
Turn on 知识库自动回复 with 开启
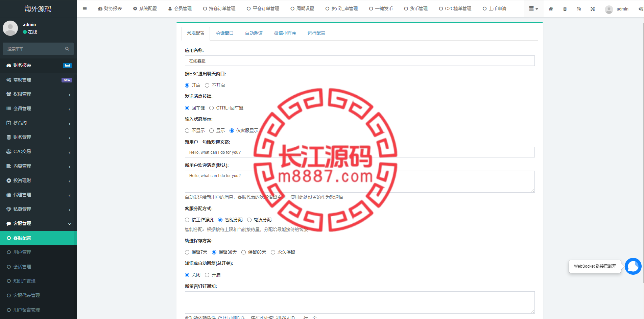[207, 275]
